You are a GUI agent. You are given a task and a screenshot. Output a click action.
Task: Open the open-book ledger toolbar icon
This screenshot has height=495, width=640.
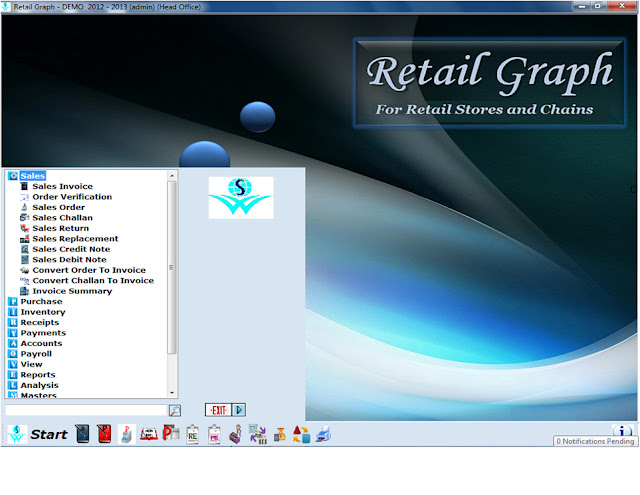(149, 434)
